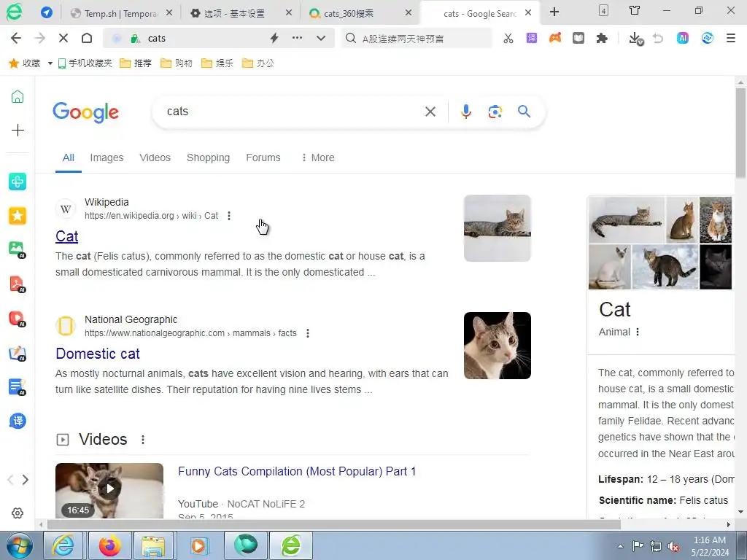Open the AI PDF sidebar tool
The height and width of the screenshot is (560, 747).
point(18,284)
